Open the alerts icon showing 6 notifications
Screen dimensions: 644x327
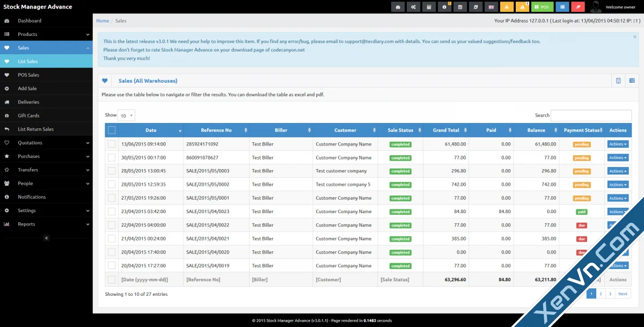pyautogui.click(x=522, y=6)
